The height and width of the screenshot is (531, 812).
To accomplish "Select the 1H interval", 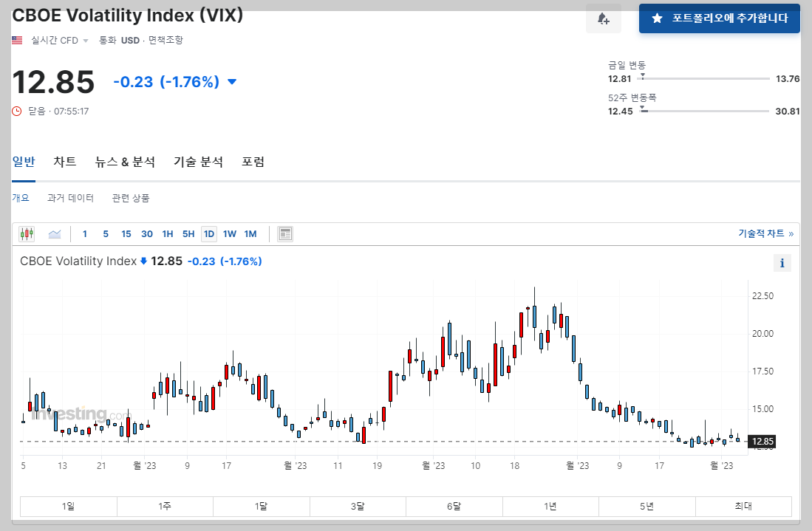I will (168, 234).
